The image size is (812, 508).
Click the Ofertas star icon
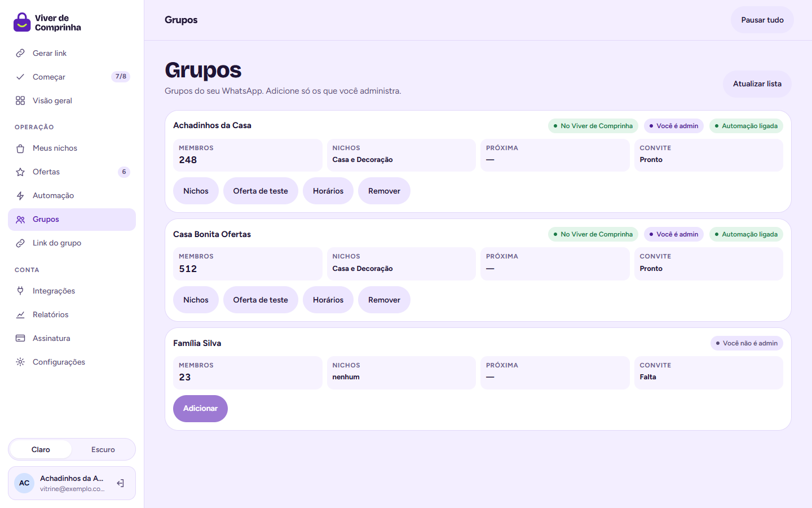[x=20, y=172]
